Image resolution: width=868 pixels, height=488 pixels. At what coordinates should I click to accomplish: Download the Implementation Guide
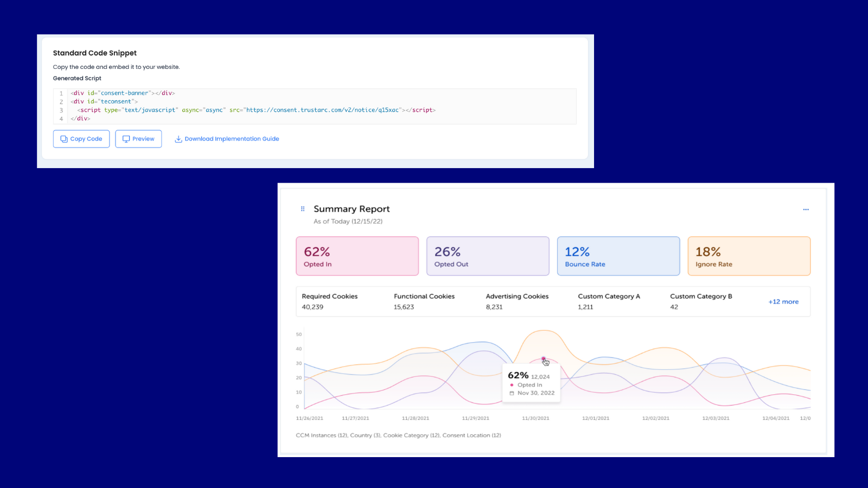[x=227, y=139]
